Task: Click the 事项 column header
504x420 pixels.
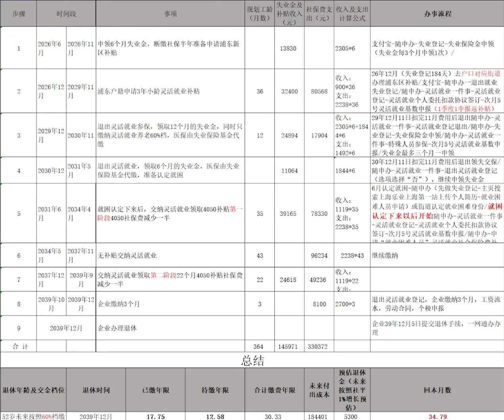Action: (x=170, y=13)
